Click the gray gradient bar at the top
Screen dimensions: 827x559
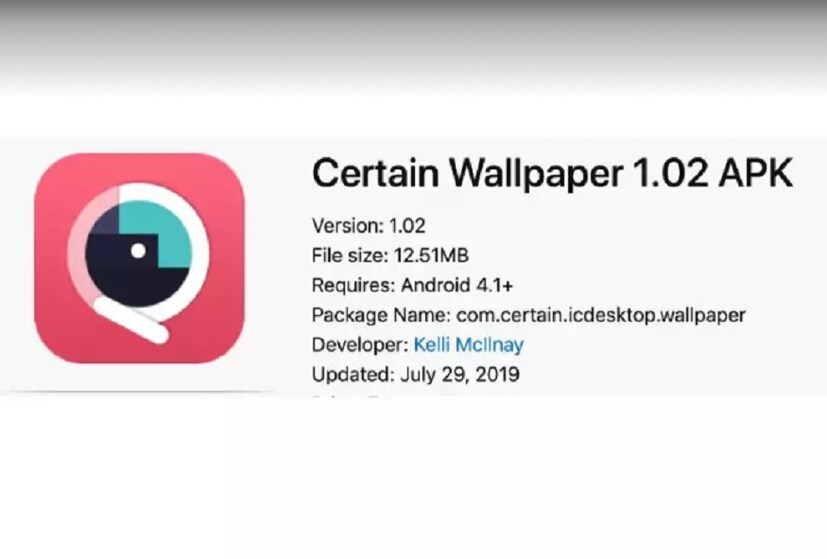(414, 47)
